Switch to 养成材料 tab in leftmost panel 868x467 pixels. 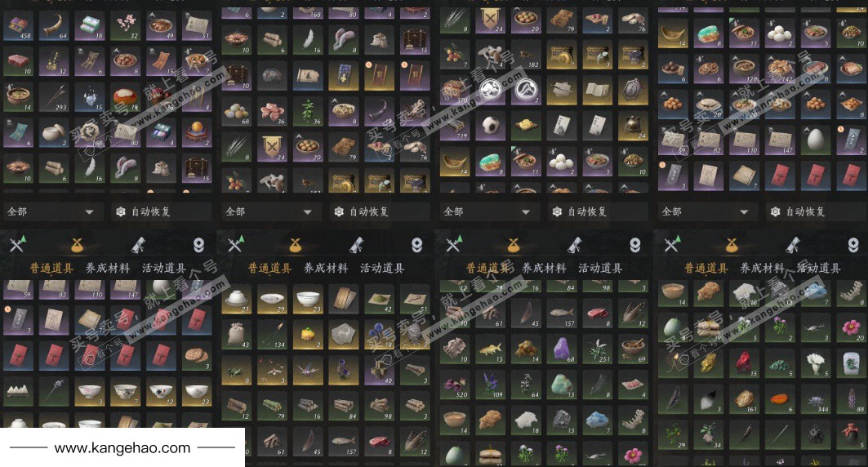[108, 269]
